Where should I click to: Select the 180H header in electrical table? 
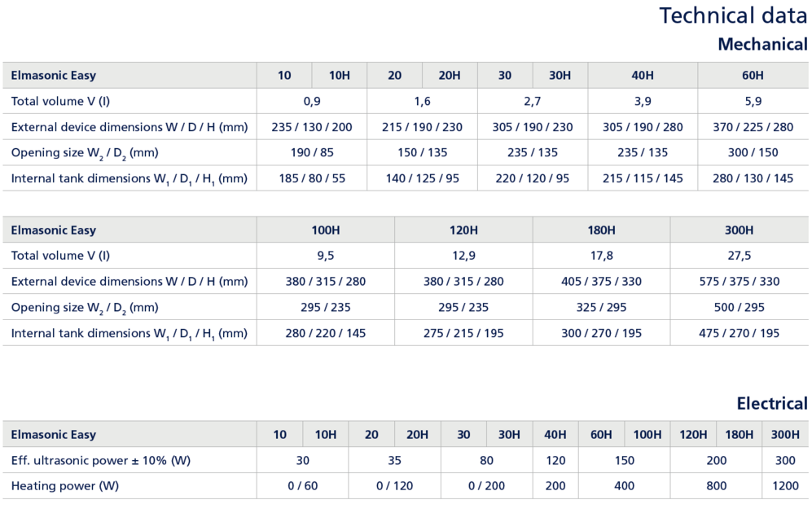click(739, 435)
